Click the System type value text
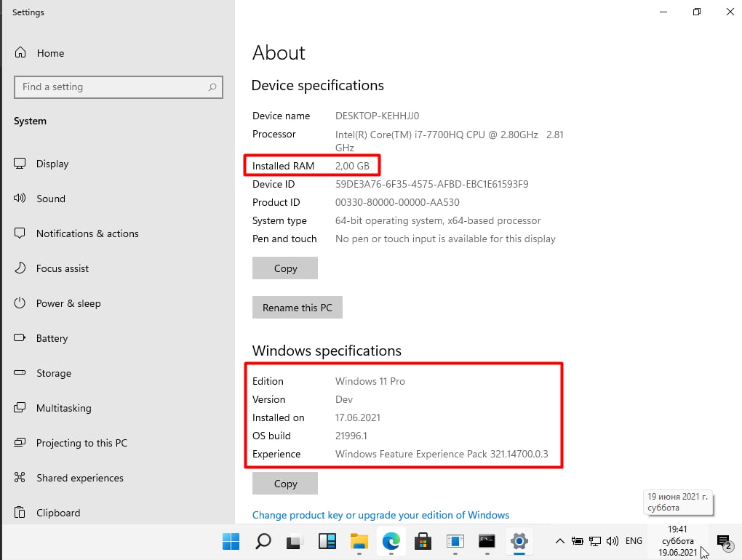Screen dimensions: 742x560 pos(438,221)
